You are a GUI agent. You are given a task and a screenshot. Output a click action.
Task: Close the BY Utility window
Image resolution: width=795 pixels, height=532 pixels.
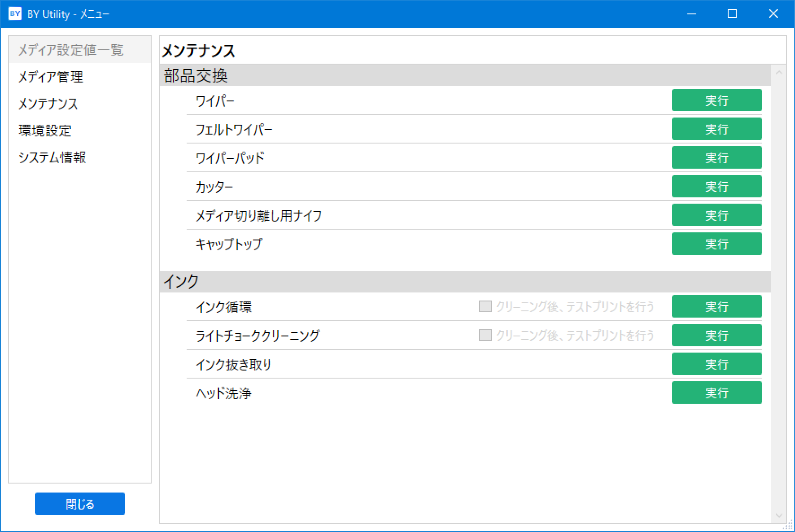tap(773, 14)
